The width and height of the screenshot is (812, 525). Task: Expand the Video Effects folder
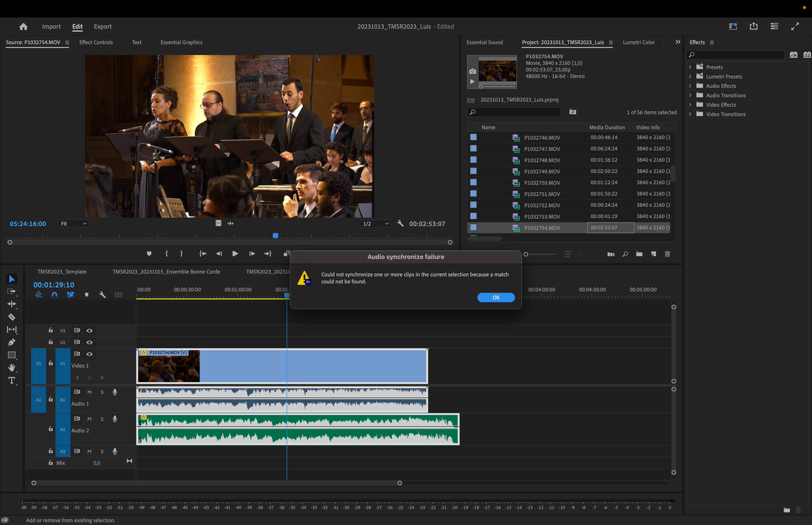click(x=690, y=105)
